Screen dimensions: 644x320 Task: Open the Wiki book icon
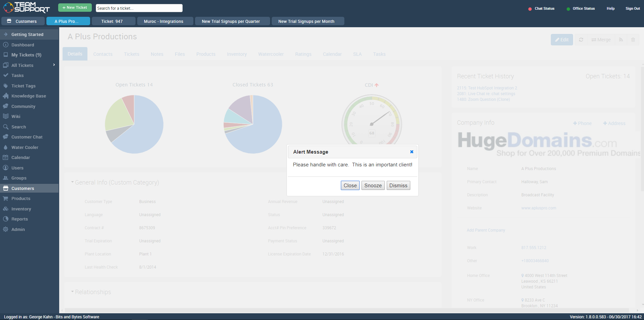(x=6, y=116)
